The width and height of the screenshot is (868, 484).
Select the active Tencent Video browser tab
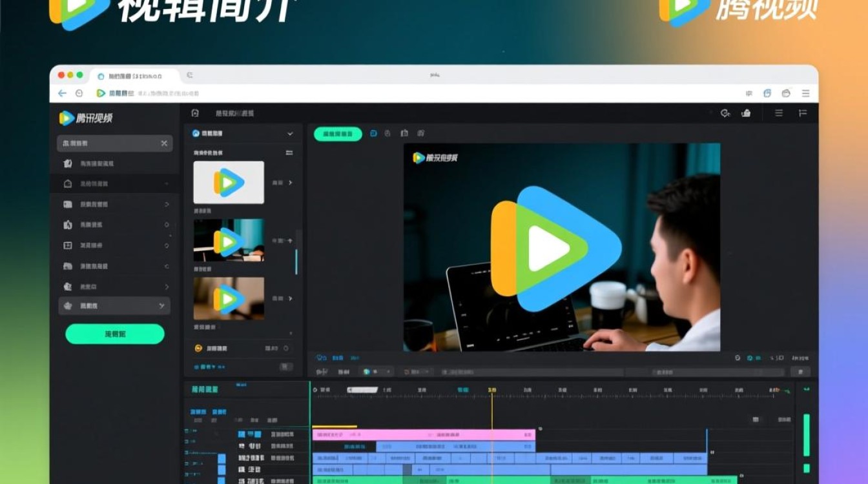point(134,76)
